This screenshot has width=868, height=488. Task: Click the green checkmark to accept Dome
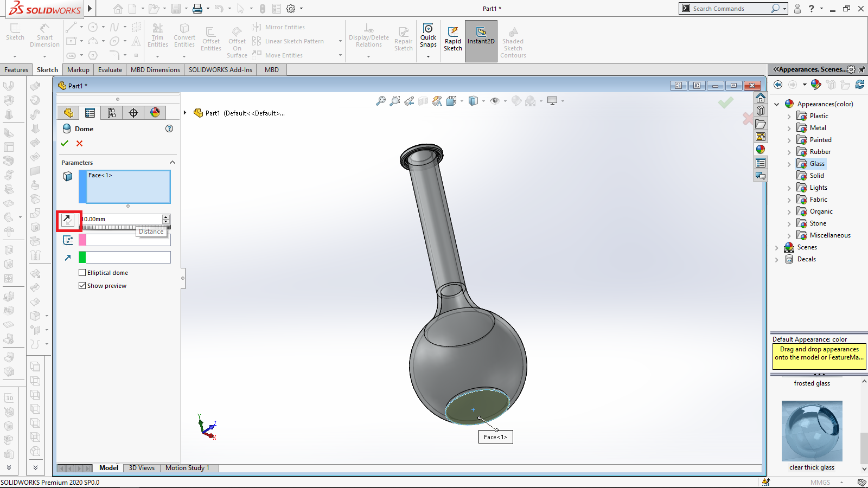(65, 143)
